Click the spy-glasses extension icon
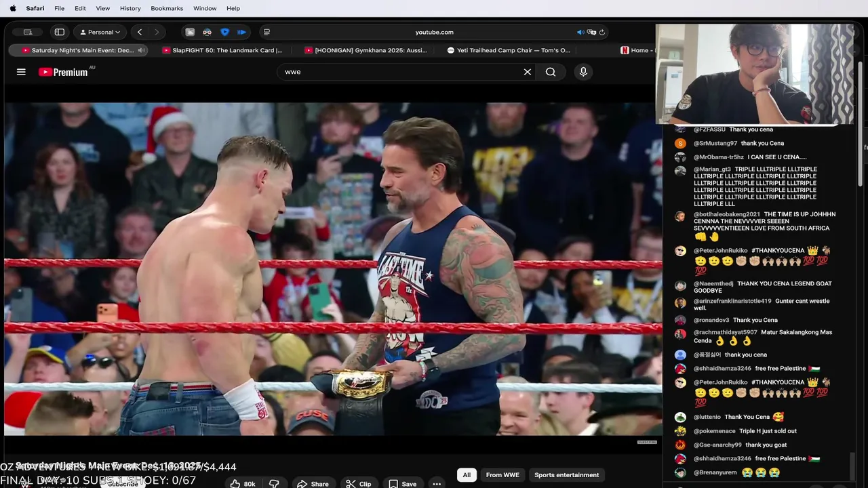Screen dimensions: 868x488 pos(207,32)
